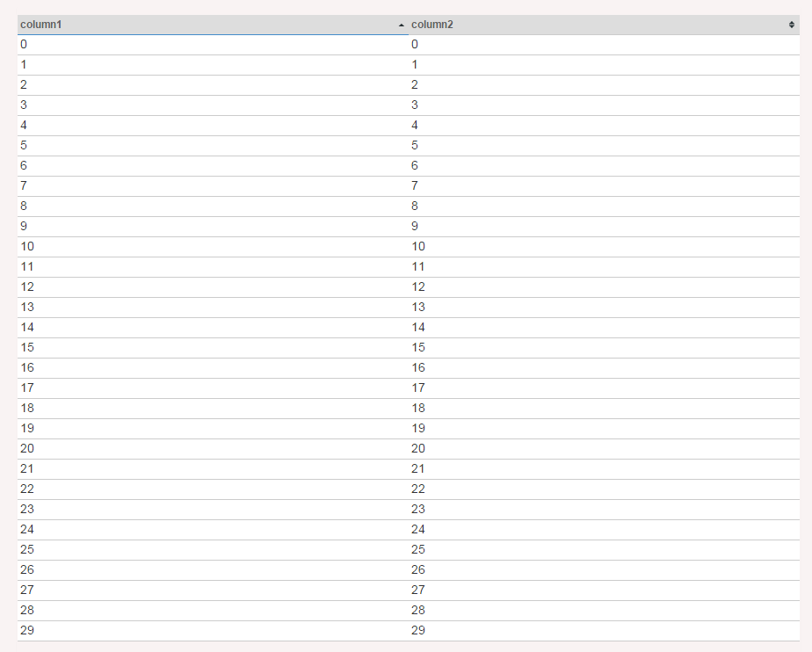The image size is (812, 652).
Task: Select the column1 cell with value 16
Action: 213,368
